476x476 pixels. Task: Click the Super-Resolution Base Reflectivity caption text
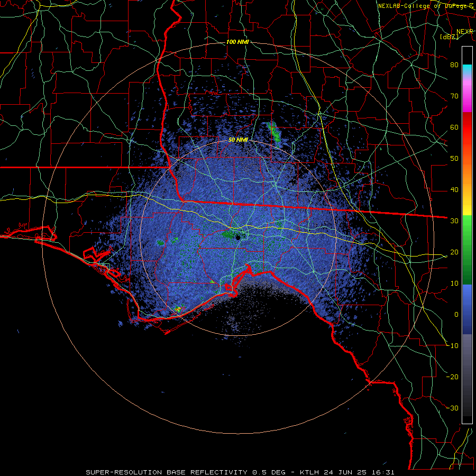(x=240, y=472)
